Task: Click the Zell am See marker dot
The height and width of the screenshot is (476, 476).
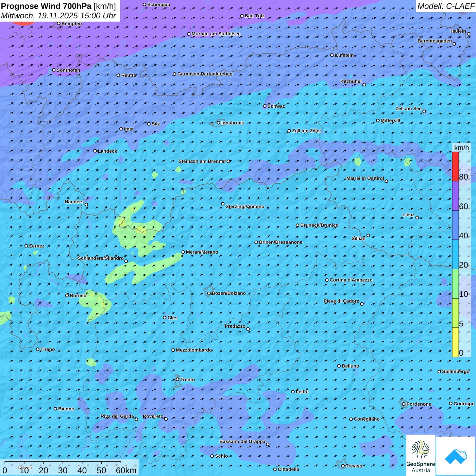Action: 424,111
